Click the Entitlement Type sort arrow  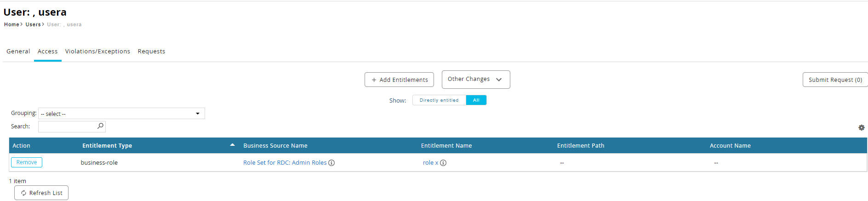(232, 145)
